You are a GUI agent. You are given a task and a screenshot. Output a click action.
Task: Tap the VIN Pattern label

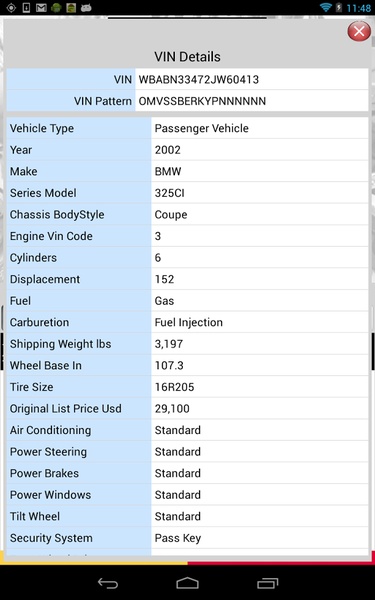tap(103, 101)
